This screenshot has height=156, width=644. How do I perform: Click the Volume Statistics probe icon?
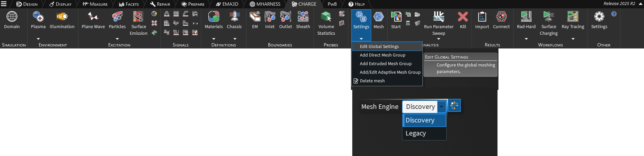(326, 17)
